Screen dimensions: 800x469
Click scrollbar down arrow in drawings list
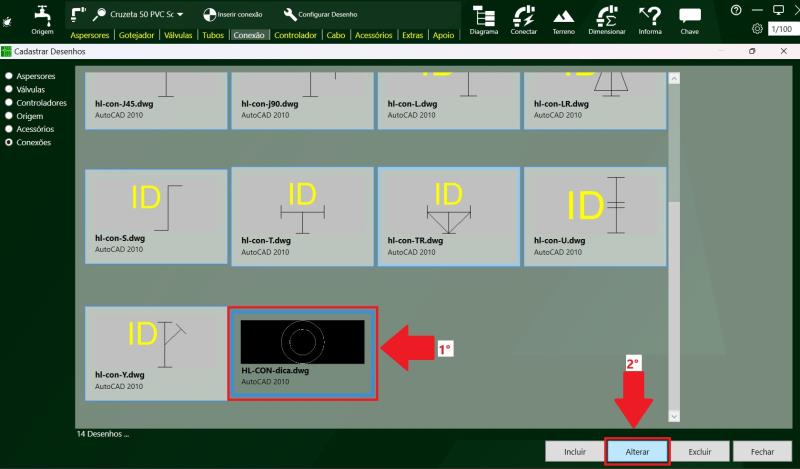pyautogui.click(x=673, y=415)
